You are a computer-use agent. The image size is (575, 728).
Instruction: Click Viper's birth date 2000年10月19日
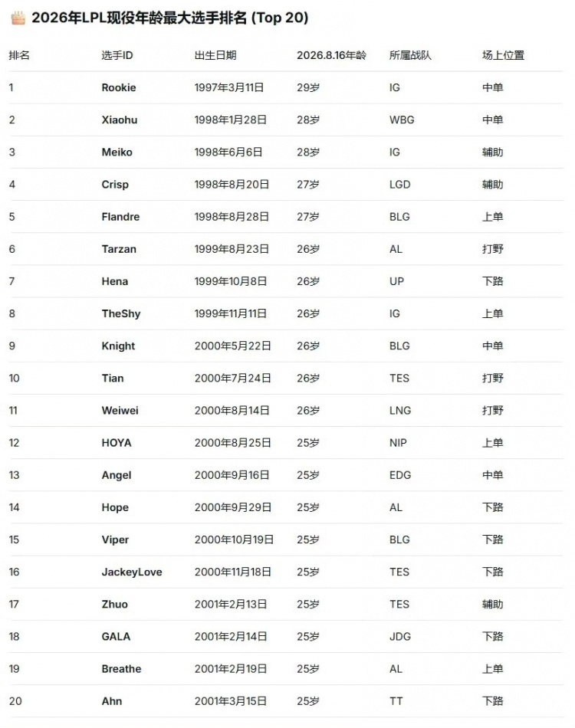(234, 539)
